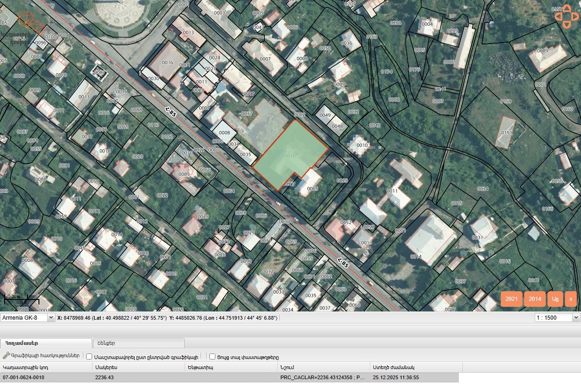The width and height of the screenshot is (581, 392).
Task: Pan the map right with the arrow
Action: click(576, 16)
